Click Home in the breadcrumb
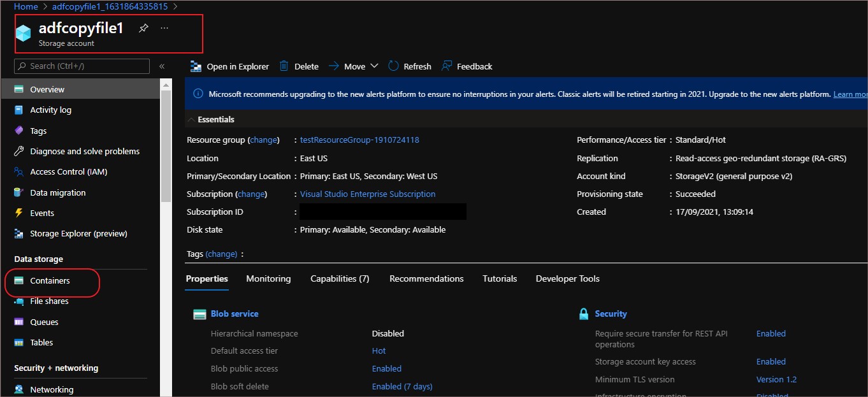The image size is (868, 397). [x=26, y=6]
